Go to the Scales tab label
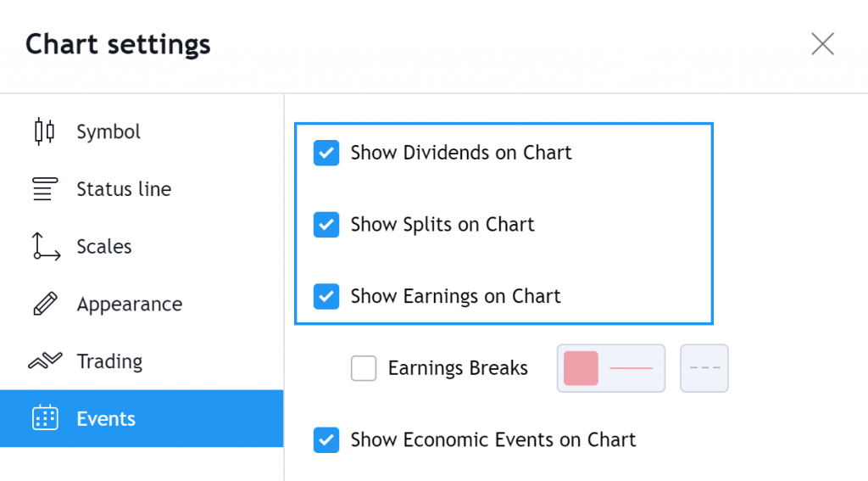Viewport: 868px width, 481px height. pos(104,247)
